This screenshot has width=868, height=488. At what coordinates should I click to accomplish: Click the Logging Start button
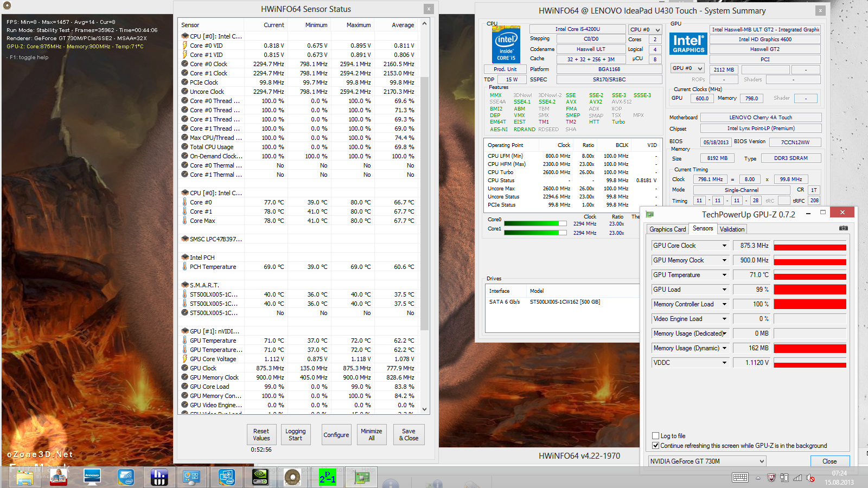296,435
